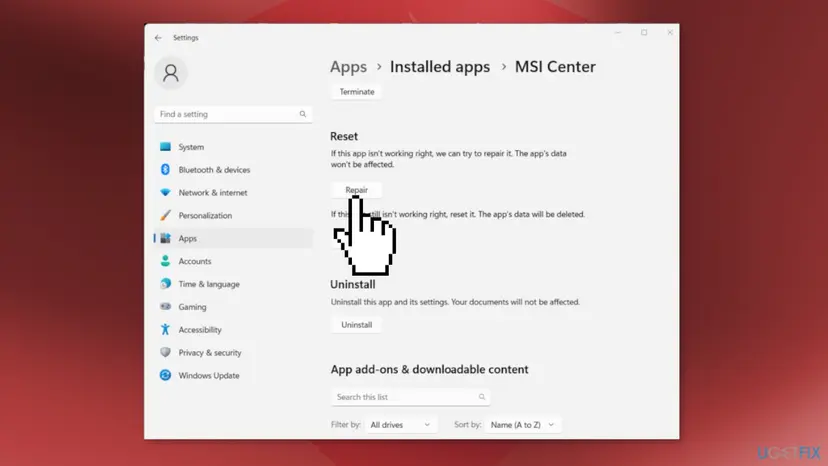The image size is (828, 466).
Task: Open the System settings page
Action: pos(233,147)
